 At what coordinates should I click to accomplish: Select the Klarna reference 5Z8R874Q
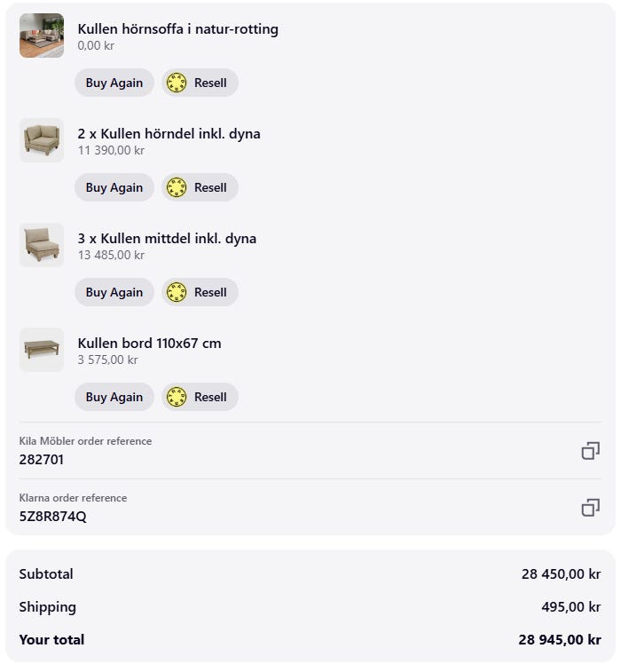[x=53, y=517]
